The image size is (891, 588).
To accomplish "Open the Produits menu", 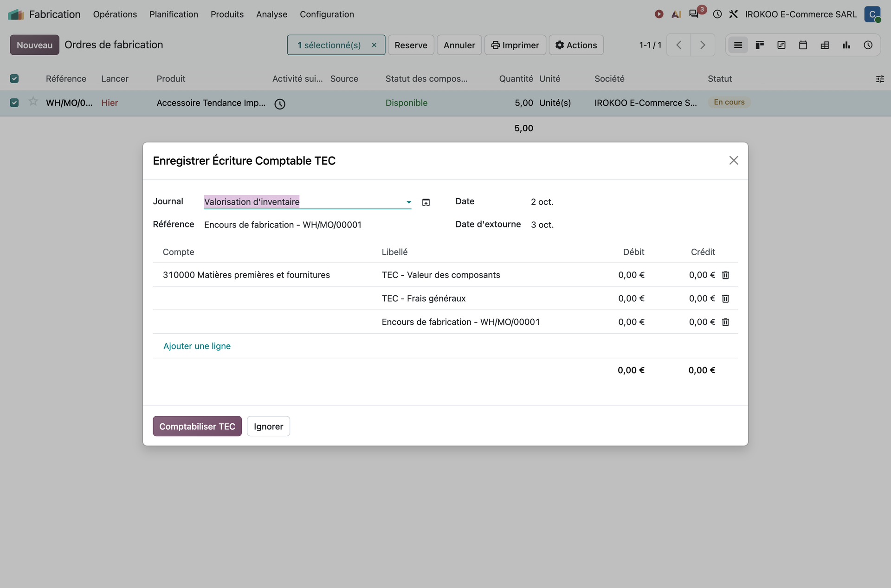I will [227, 14].
